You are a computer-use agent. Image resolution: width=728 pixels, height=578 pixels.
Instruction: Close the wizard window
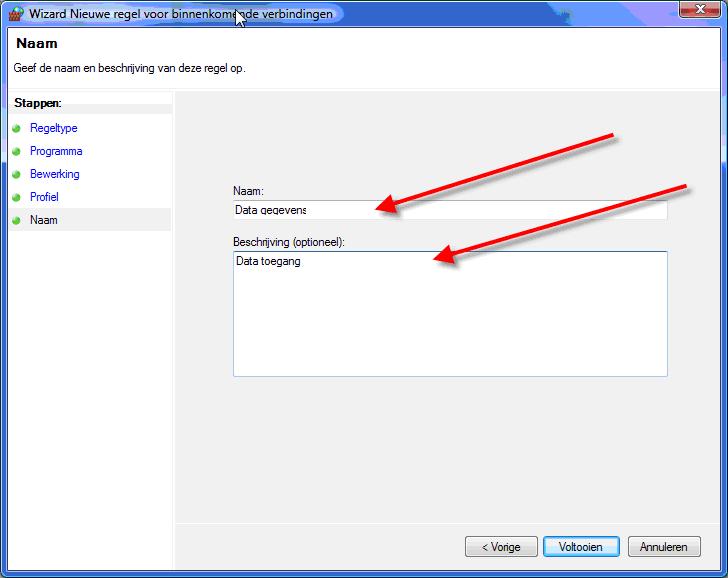[x=700, y=9]
